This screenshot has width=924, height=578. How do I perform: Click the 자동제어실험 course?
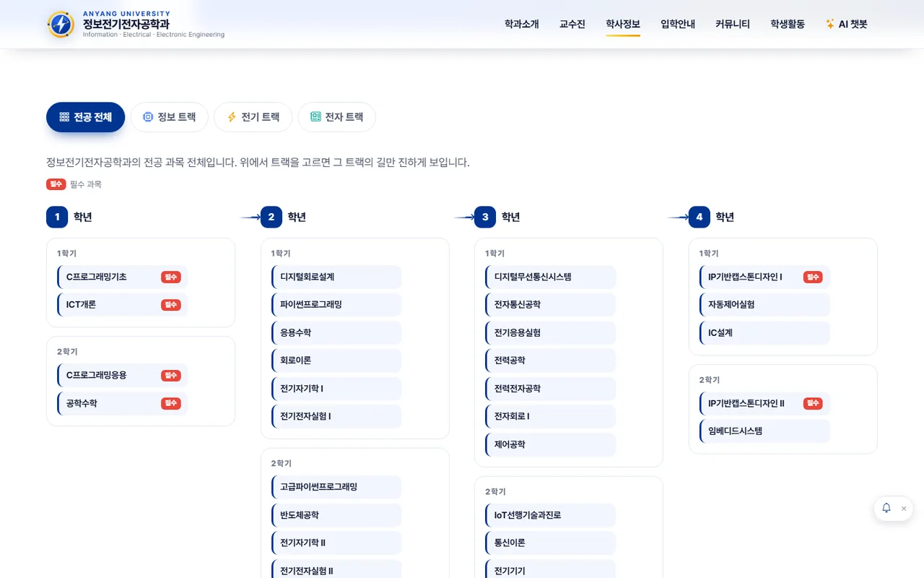[x=764, y=305]
